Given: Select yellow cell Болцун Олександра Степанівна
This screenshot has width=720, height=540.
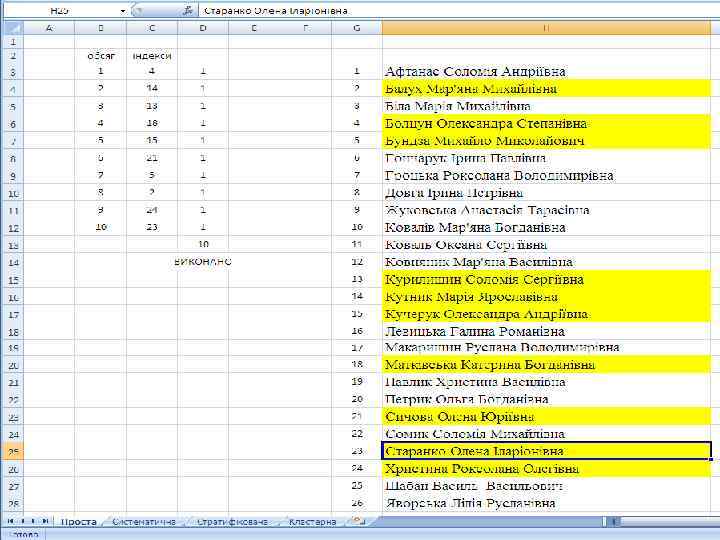Looking at the screenshot, I should click(546, 124).
